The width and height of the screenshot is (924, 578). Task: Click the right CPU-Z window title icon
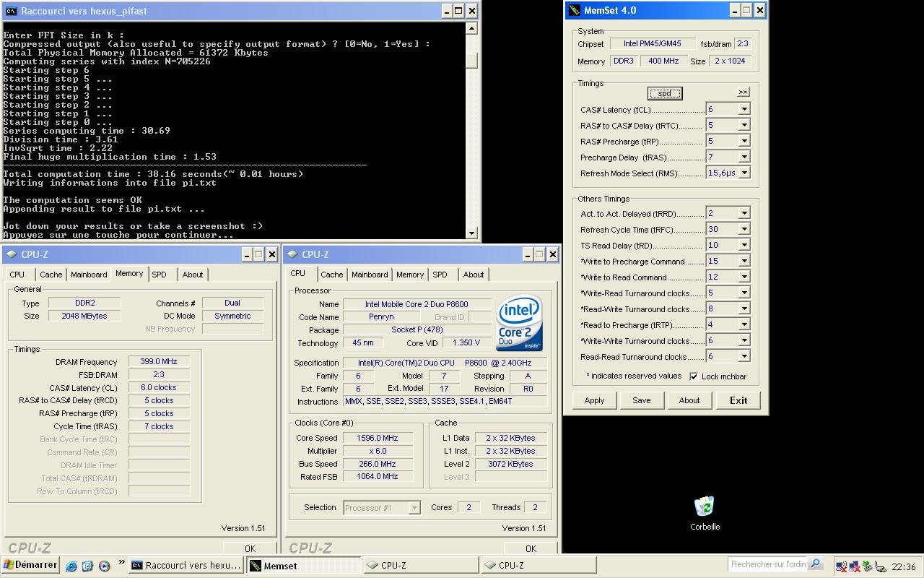292,254
